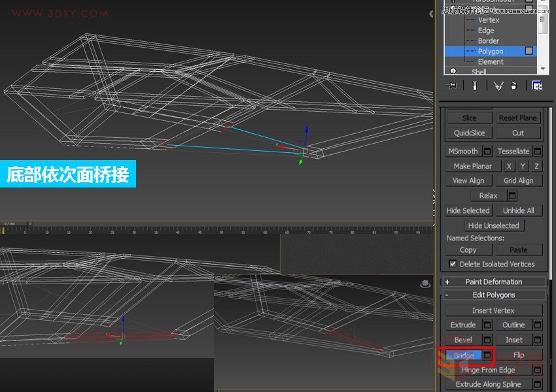Select Polygon sub-object level
The image size is (556, 392).
[491, 51]
